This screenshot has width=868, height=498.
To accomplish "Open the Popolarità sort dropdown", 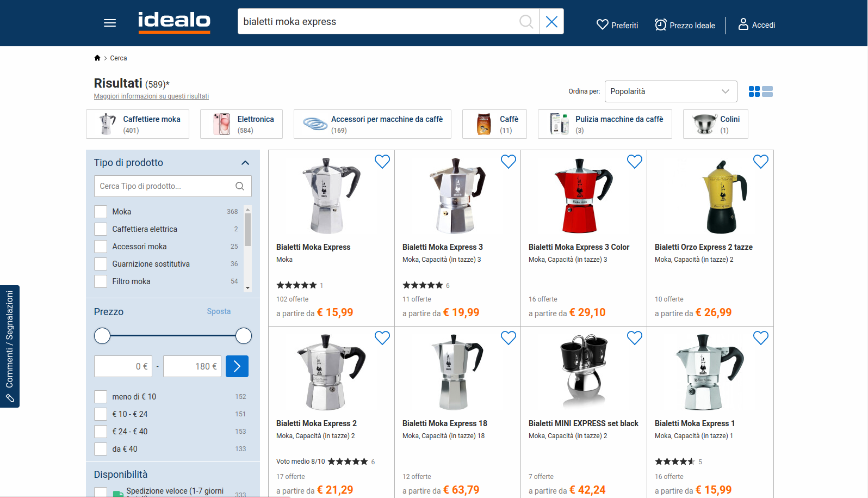I will [x=670, y=91].
